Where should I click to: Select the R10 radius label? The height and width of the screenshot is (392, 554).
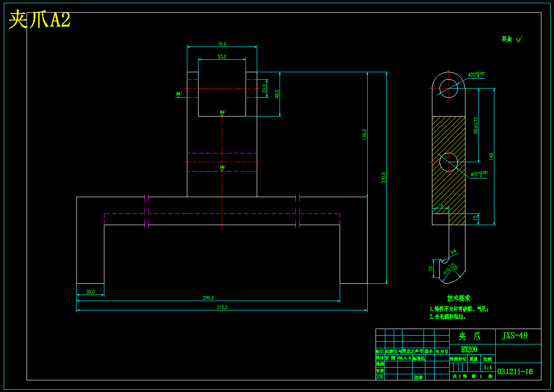(x=446, y=271)
